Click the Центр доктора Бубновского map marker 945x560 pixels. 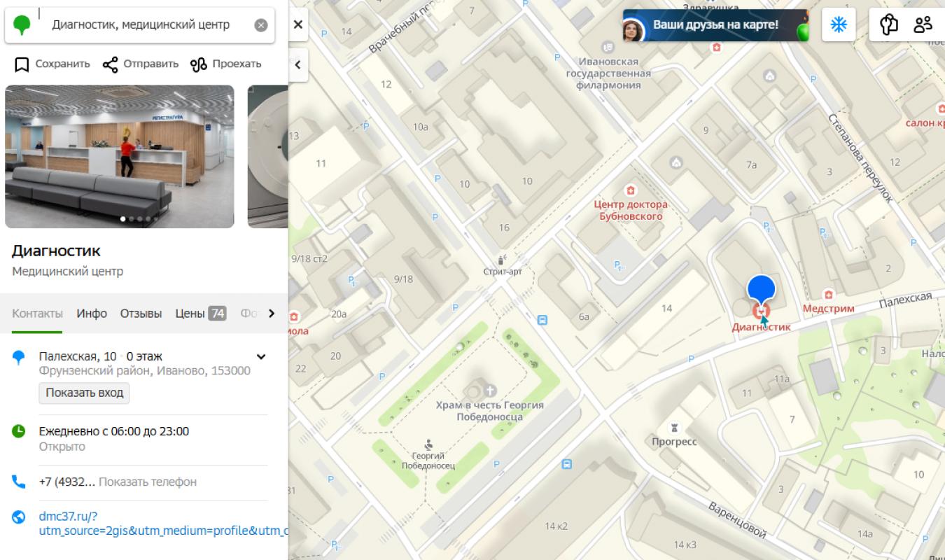point(630,190)
